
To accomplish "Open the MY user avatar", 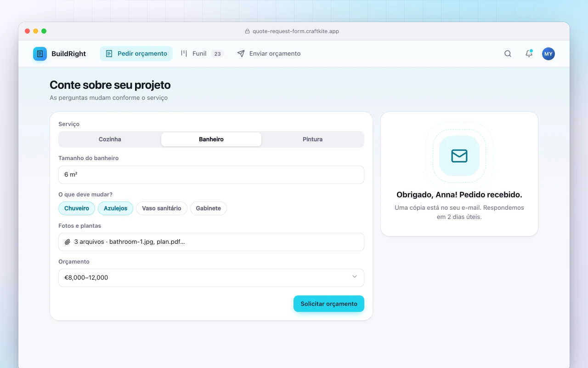I will (548, 54).
